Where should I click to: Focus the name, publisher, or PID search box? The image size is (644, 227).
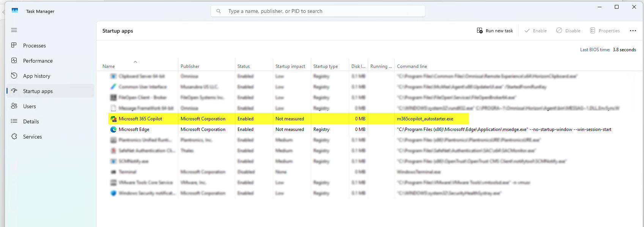pos(318,11)
